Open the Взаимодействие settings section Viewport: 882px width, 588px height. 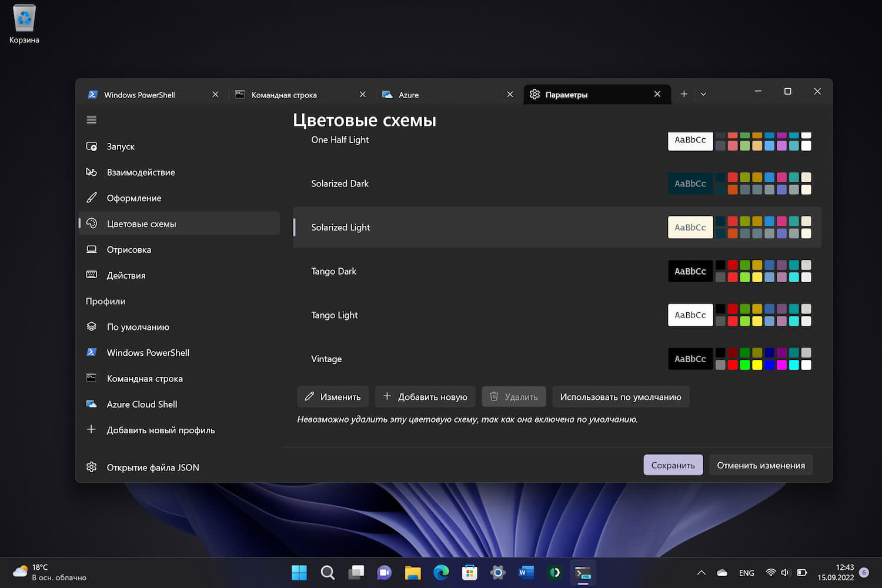tap(141, 172)
